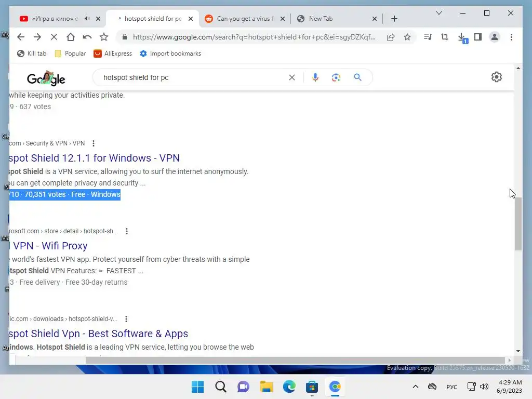This screenshot has height=399, width=532.
Task: Open options for microsoft.com store result
Action: pos(127,231)
